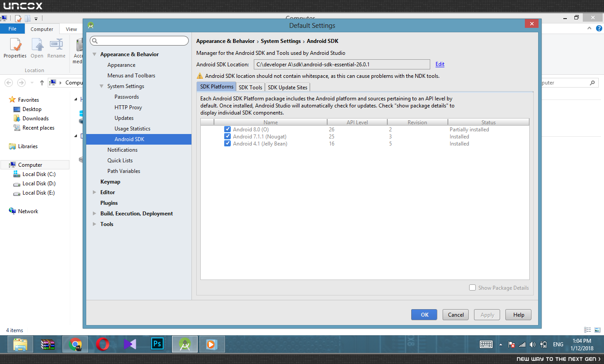This screenshot has height=364, width=604.
Task: Open Photoshop from the taskbar
Action: (157, 344)
